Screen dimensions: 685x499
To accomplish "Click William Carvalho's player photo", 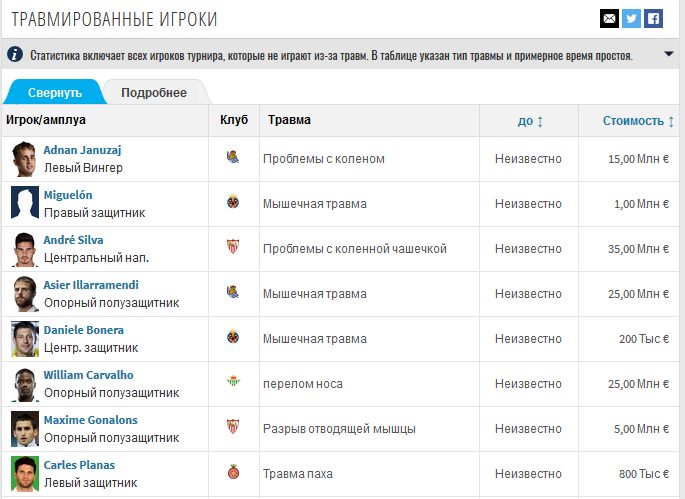I will (25, 383).
